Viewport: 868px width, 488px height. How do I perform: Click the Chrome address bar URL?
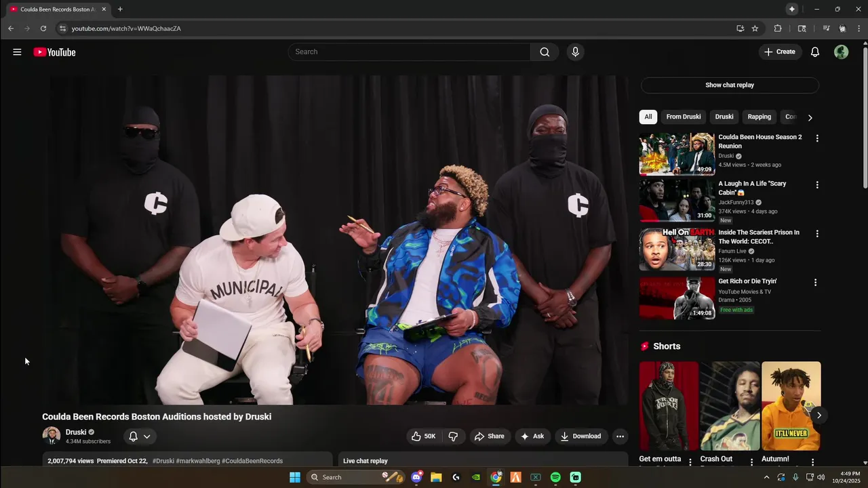tap(126, 28)
